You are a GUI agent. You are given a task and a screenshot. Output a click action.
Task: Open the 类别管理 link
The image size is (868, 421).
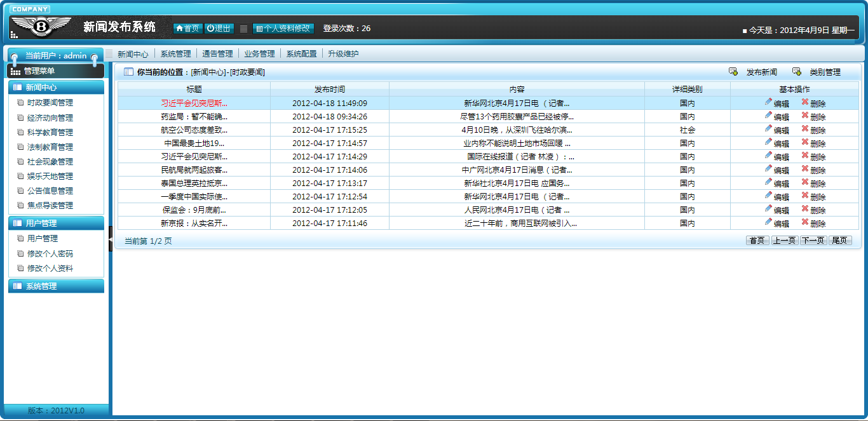(x=825, y=72)
